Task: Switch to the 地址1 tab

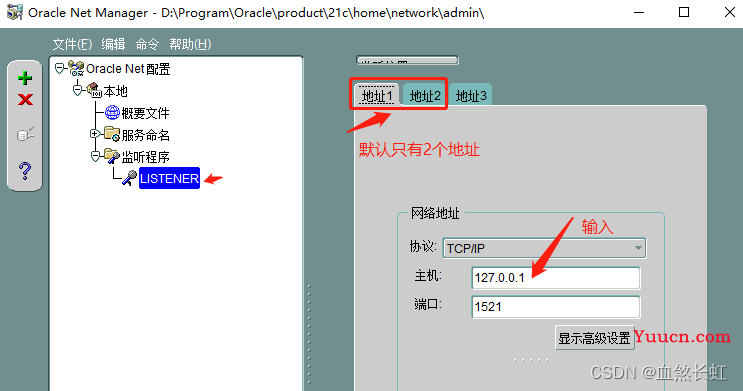Action: pos(377,96)
